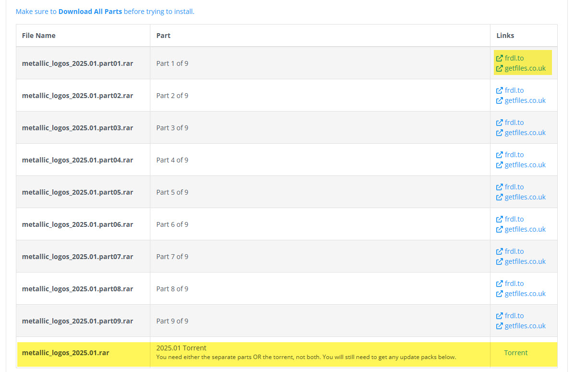This screenshot has width=588, height=372.
Task: Open frdl.to link for Part 6 of 9
Action: (x=514, y=219)
